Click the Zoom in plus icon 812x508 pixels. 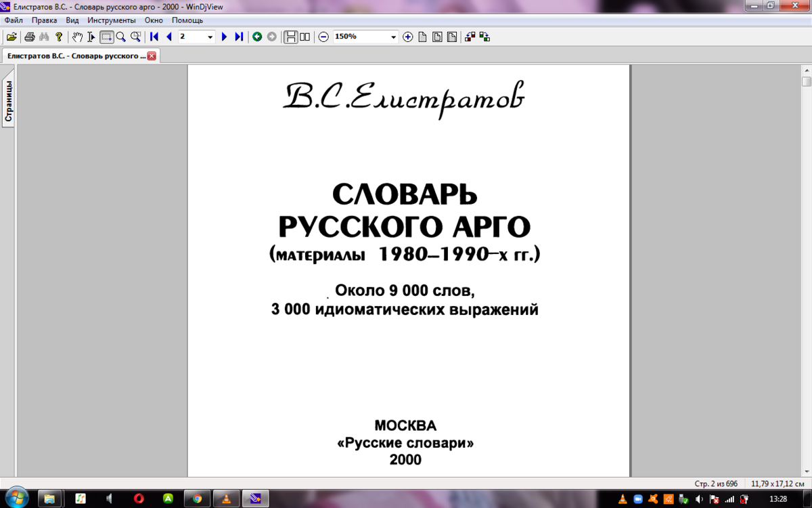(408, 37)
